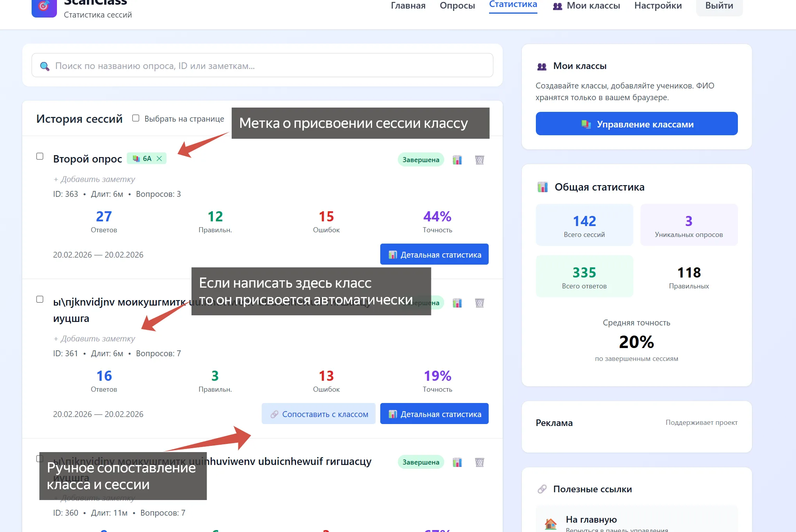Open Настройки in top navigation
796x532 pixels.
(658, 5)
